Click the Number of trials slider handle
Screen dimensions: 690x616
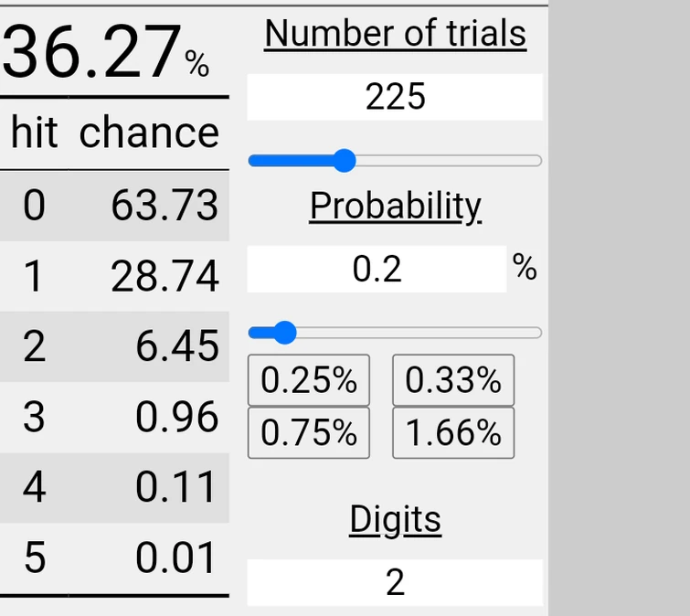(344, 161)
